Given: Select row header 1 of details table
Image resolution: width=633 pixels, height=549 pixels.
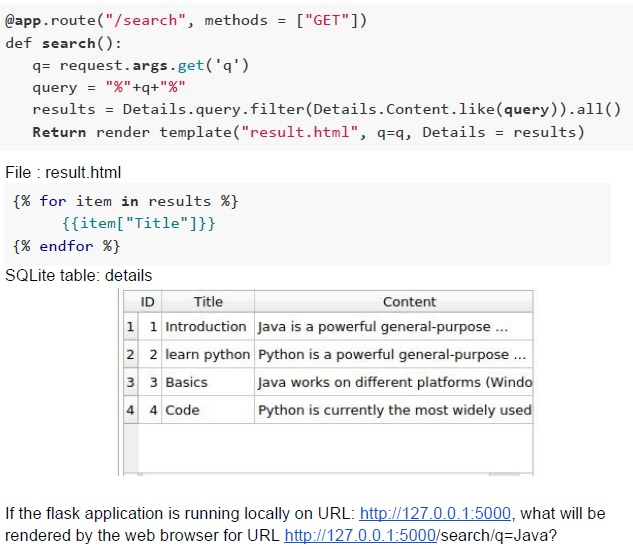Looking at the screenshot, I should point(131,327).
